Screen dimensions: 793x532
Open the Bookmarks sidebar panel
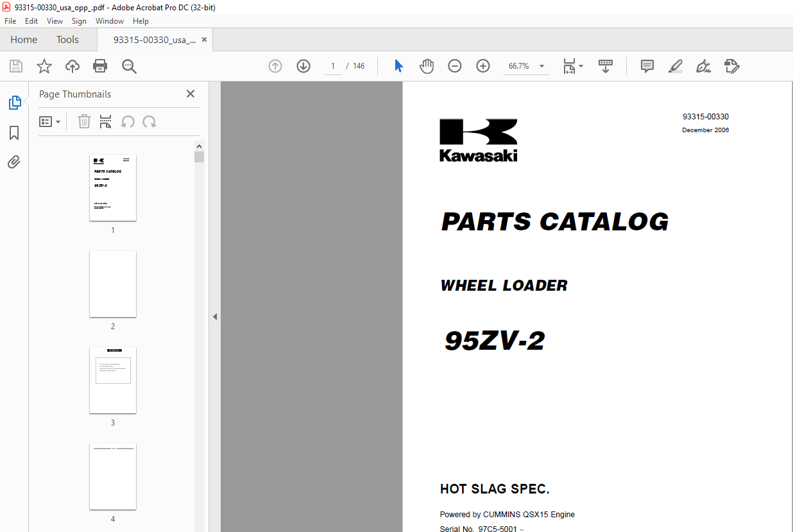coord(14,133)
